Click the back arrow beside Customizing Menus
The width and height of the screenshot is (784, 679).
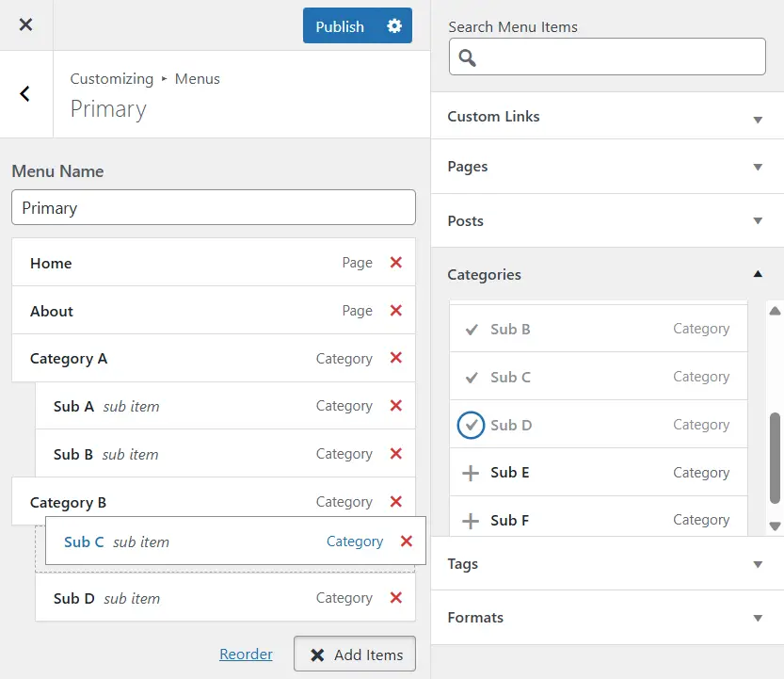[x=25, y=94]
